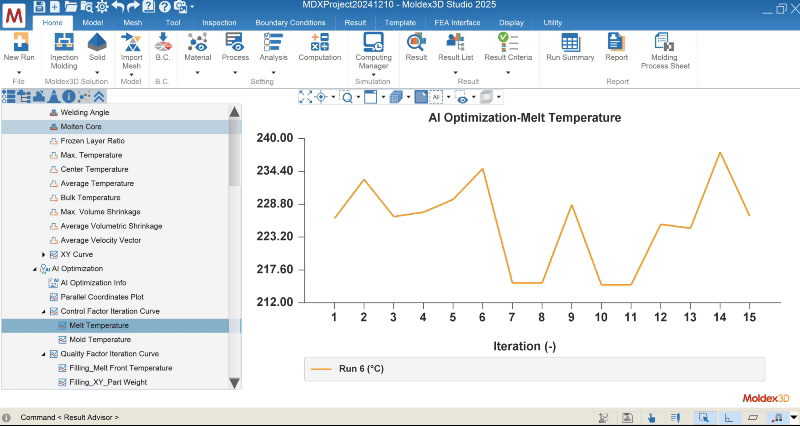Select Mold Temperature in the tree

tap(95, 340)
